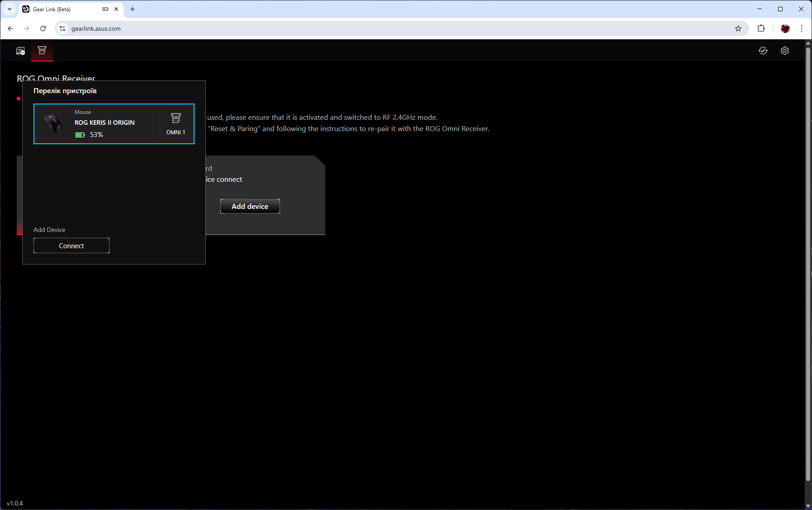Open Gear Link settings gear

coord(785,51)
